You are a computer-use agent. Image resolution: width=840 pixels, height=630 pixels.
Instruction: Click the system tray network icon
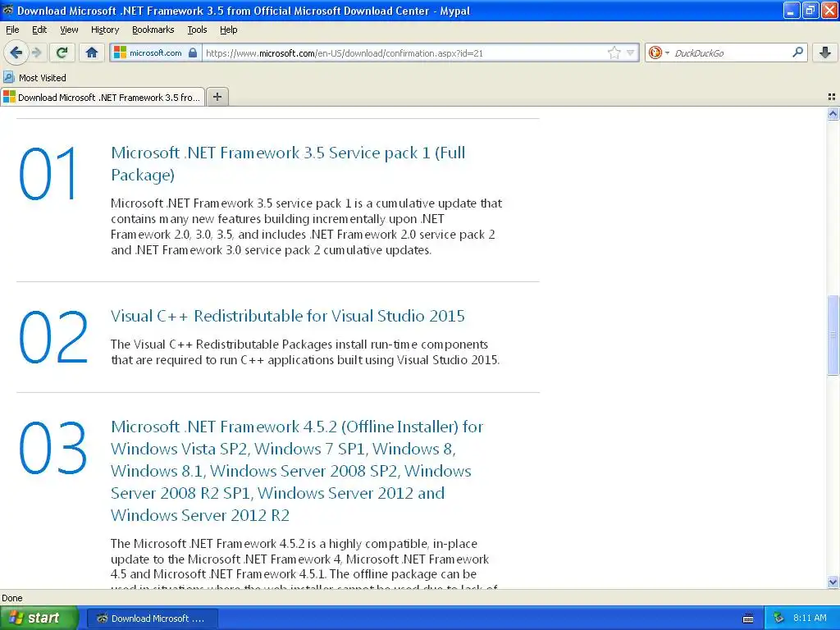tap(779, 618)
